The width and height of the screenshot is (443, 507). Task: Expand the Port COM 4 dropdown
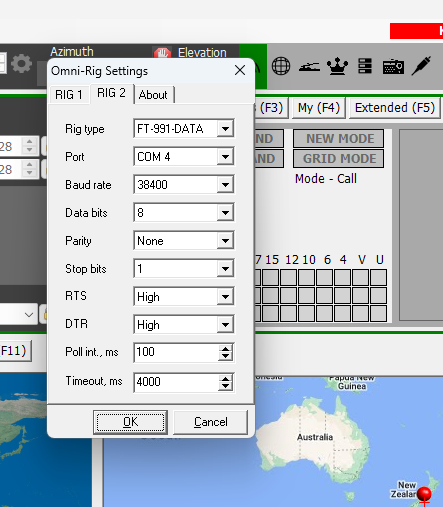[x=225, y=157]
